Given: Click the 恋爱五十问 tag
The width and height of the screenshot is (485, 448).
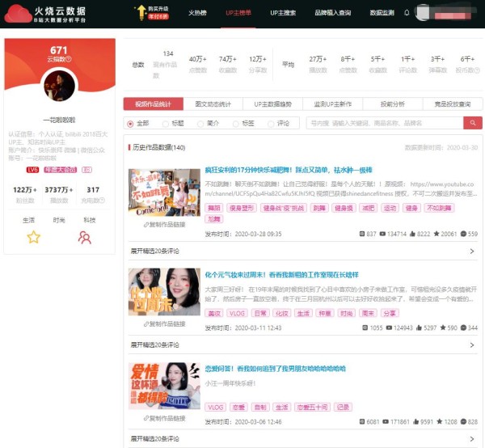Looking at the screenshot, I should tap(312, 407).
